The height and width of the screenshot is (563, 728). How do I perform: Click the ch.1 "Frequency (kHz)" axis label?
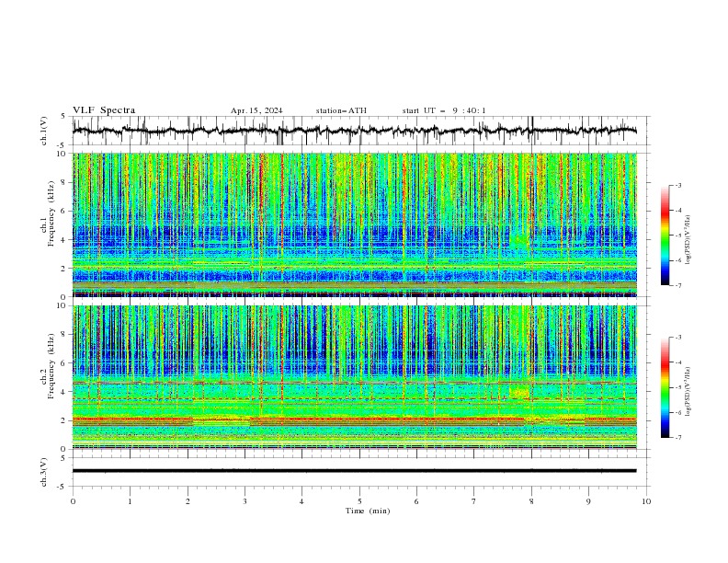pos(51,214)
